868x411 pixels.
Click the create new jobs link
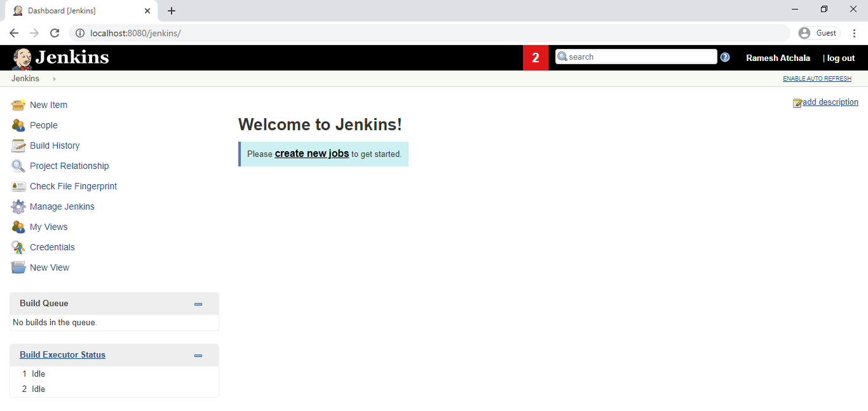click(312, 154)
